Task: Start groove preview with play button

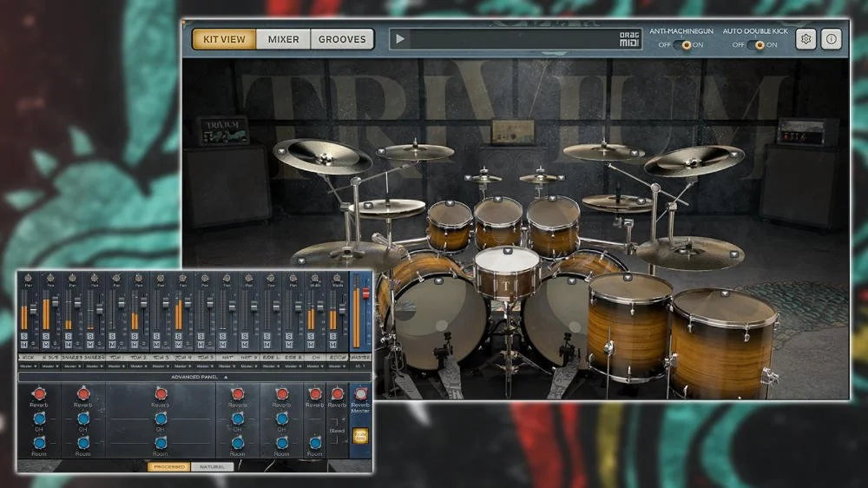Action: [x=399, y=39]
